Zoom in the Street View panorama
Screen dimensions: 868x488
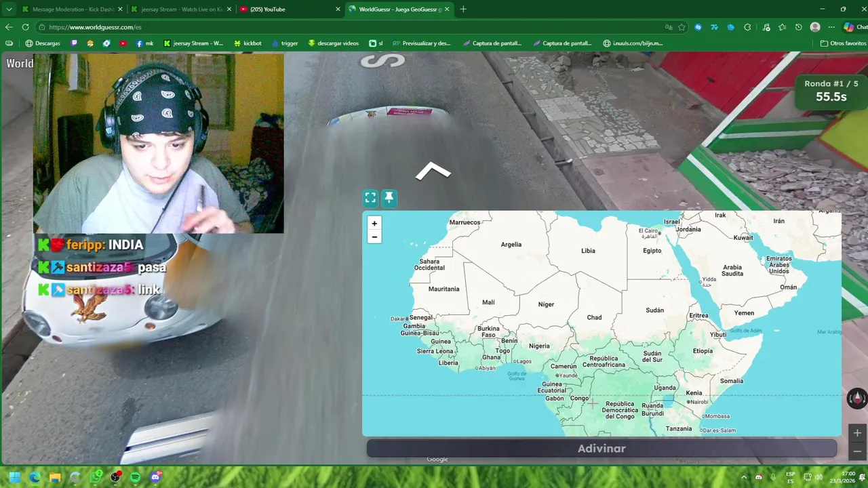pos(857,433)
